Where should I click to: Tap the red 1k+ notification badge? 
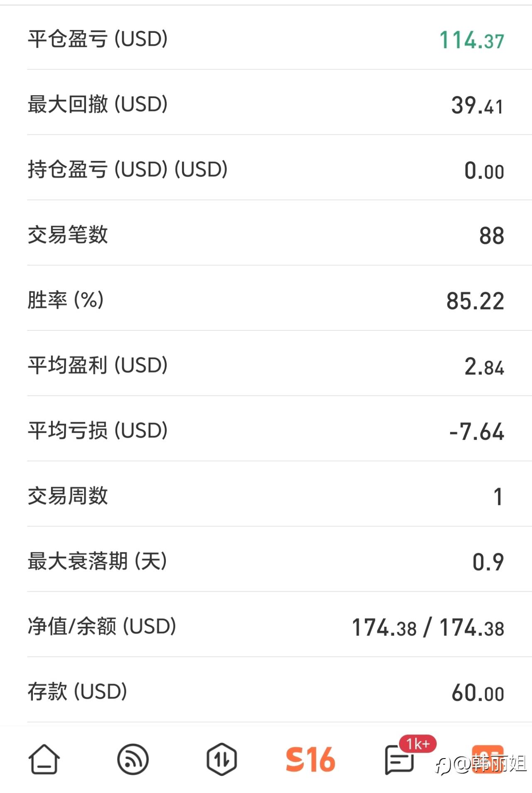point(418,744)
